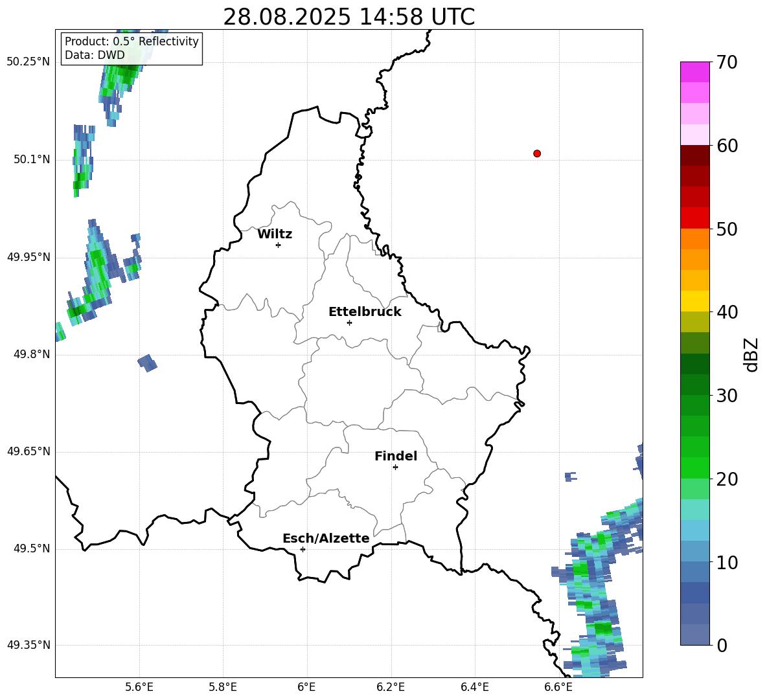Click the 70 colorbar tick label
The image size is (767, 700).
point(727,62)
